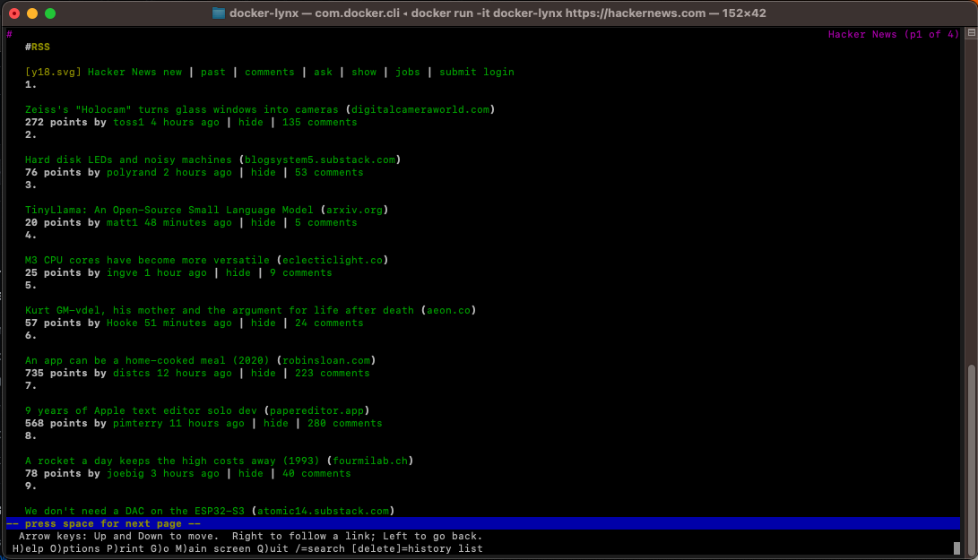Viewport: 978px width, 560px height.
Task: Open user toss1's profile
Action: 128,122
